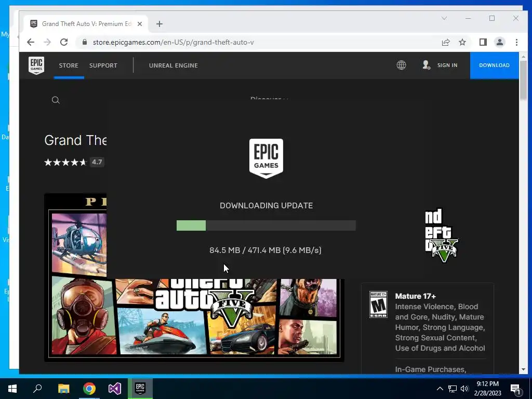Click the blue DOWNLOAD button
This screenshot has width=532, height=399.
[495, 65]
